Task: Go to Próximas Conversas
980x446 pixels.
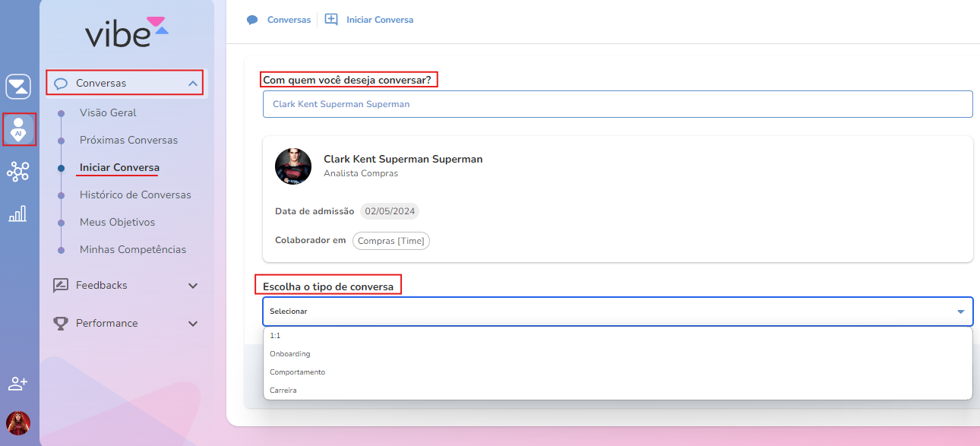Action: [128, 140]
